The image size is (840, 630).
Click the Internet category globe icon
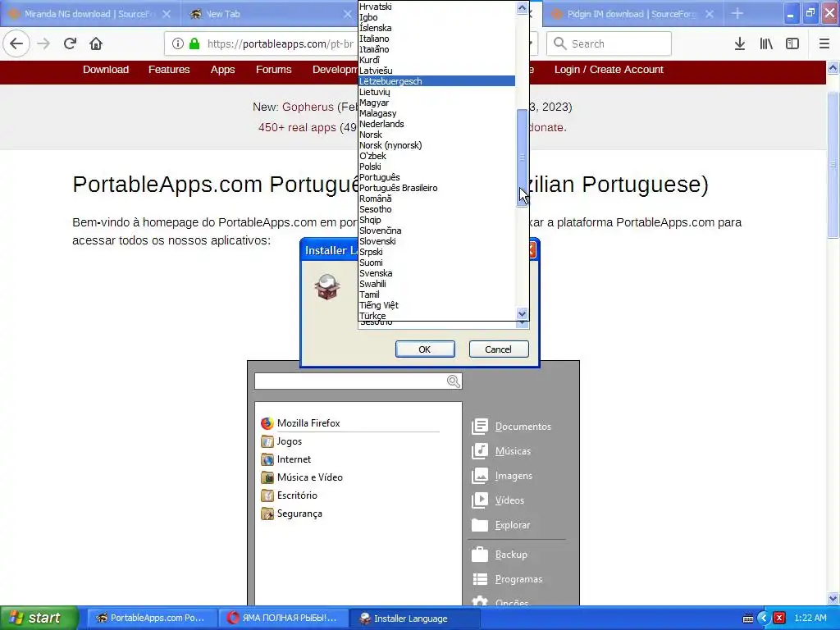pos(267,459)
